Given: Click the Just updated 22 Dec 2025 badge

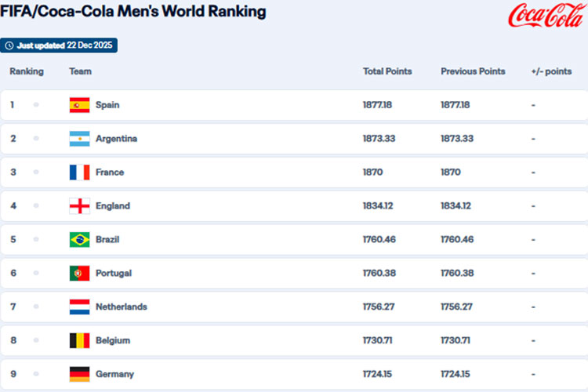Looking at the screenshot, I should tap(60, 45).
